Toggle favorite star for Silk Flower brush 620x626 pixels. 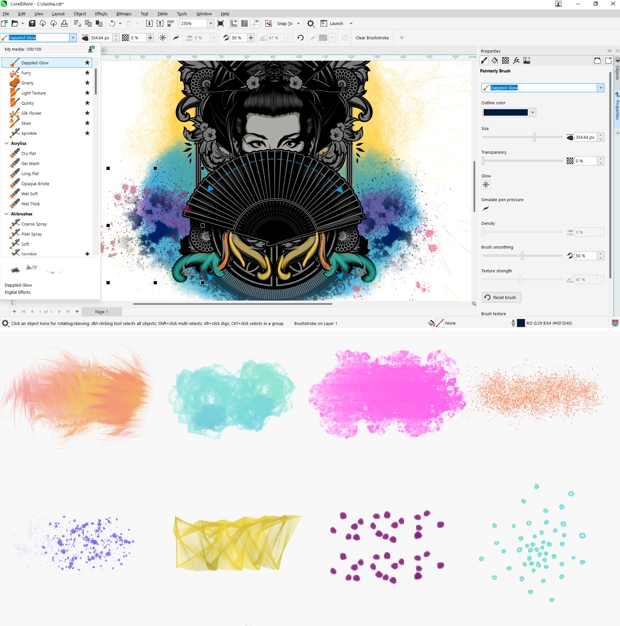tap(87, 113)
